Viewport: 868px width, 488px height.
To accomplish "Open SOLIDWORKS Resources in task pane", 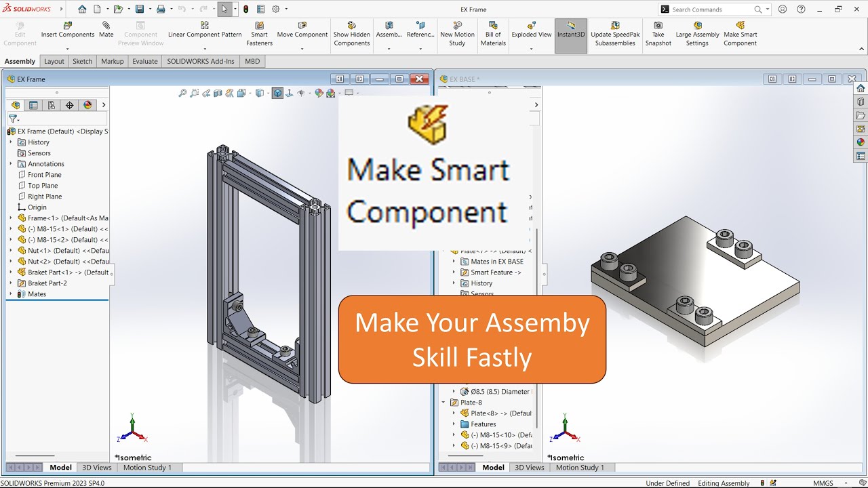I will click(861, 88).
